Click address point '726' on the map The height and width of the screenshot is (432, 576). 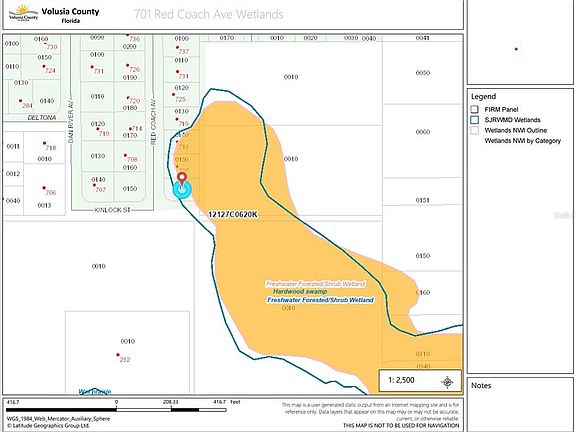134,69
